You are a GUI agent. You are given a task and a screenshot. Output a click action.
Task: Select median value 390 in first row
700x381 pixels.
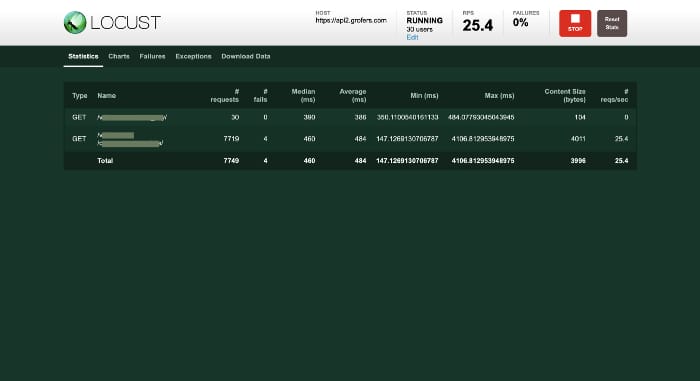click(309, 117)
